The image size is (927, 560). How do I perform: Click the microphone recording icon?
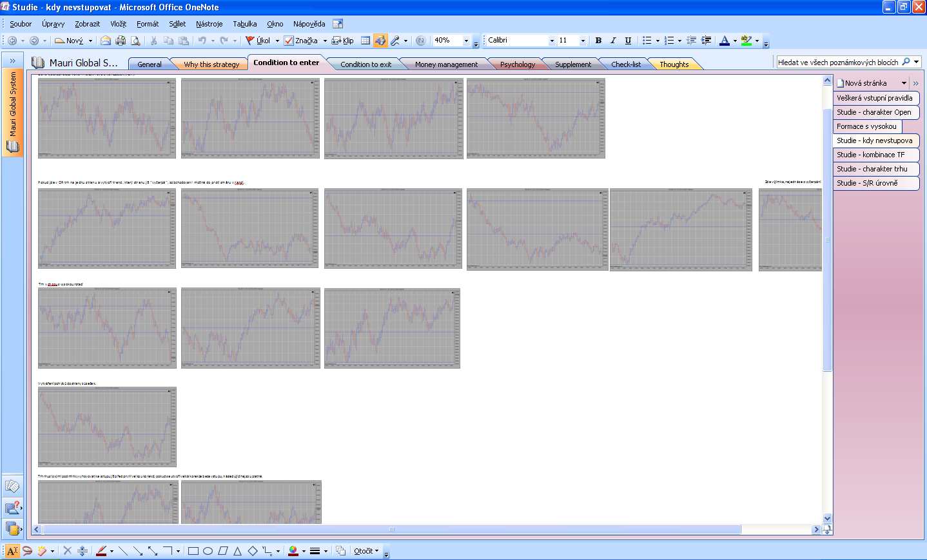[x=395, y=41]
